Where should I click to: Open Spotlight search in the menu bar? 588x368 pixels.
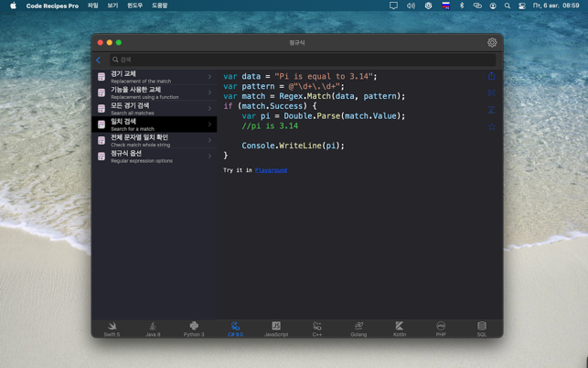508,5
